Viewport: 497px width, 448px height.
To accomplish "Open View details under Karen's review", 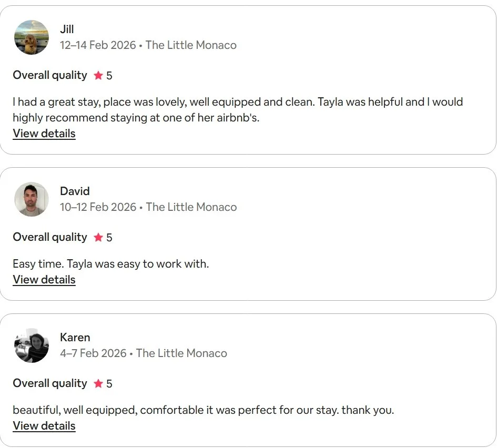I will point(44,425).
